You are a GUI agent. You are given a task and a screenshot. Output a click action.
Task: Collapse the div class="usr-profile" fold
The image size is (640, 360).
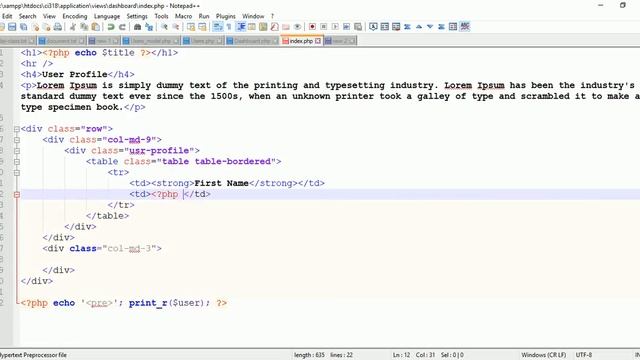(x=17, y=151)
